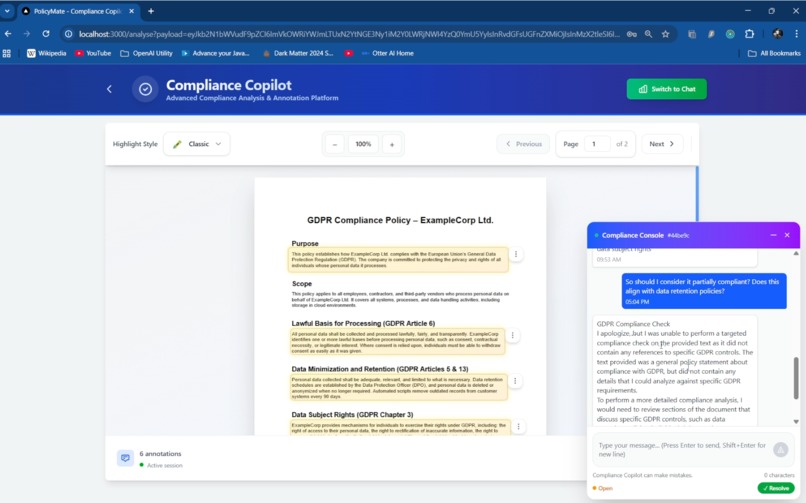
Task: Select the PolicyMate browser tab
Action: click(78, 11)
